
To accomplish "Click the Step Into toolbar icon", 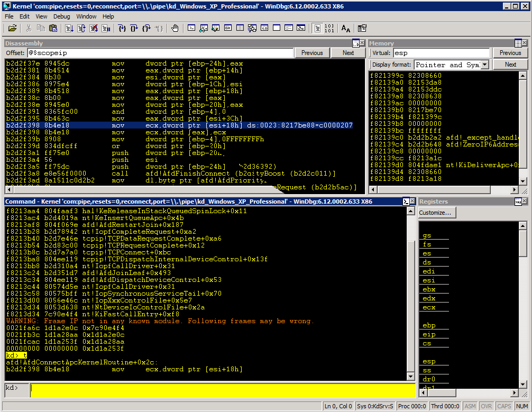I will [122, 28].
